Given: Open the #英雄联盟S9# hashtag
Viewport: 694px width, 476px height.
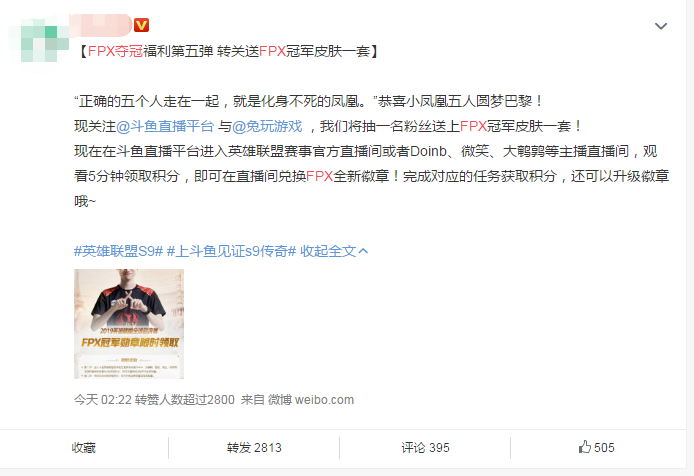Looking at the screenshot, I should [x=119, y=252].
